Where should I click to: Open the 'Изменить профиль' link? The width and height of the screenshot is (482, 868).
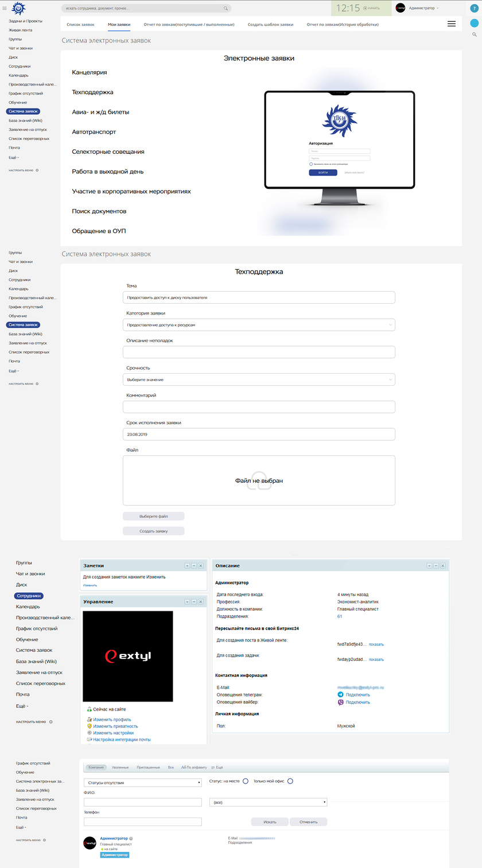112,719
